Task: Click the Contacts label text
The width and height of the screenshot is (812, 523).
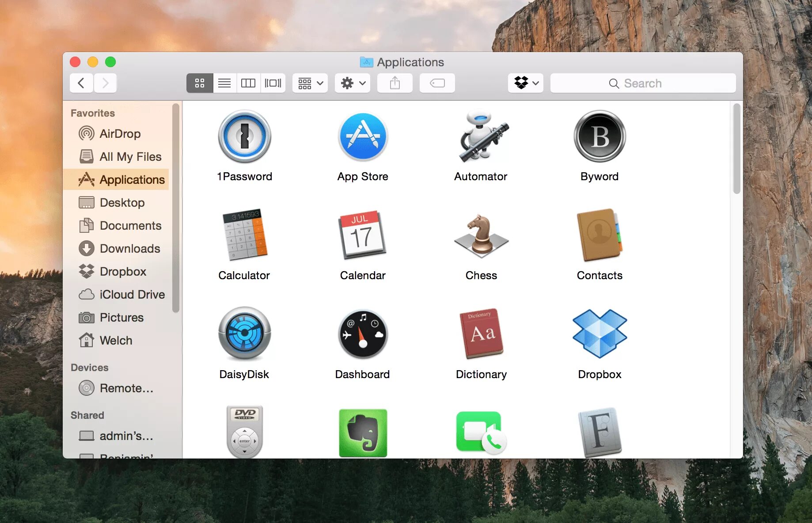Action: 600,275
